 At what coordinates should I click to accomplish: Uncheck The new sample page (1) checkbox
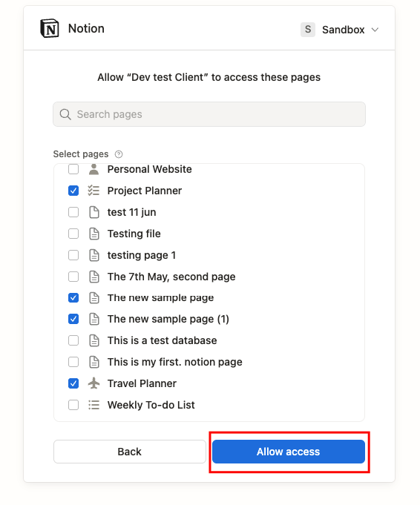[73, 319]
